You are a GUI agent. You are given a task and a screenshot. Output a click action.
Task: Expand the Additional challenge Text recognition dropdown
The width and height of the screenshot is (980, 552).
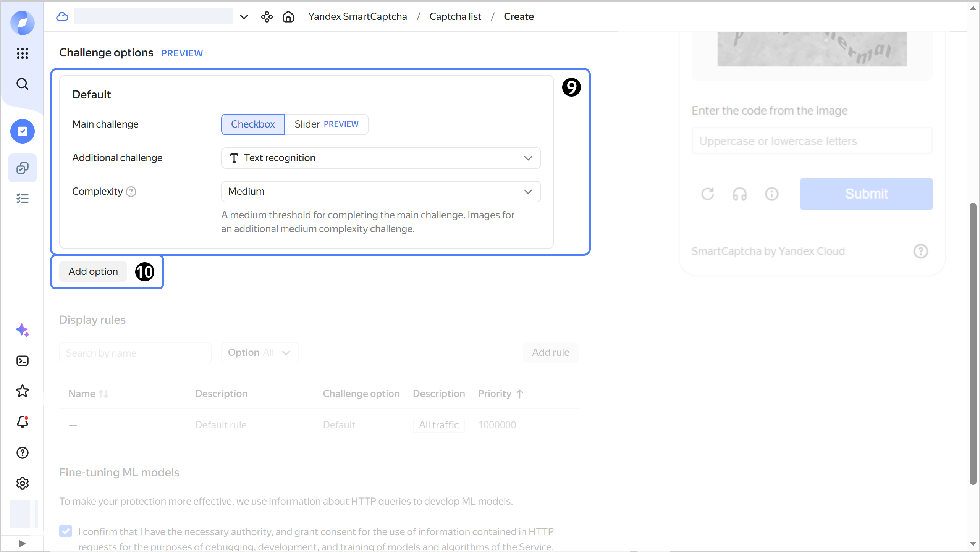click(381, 158)
